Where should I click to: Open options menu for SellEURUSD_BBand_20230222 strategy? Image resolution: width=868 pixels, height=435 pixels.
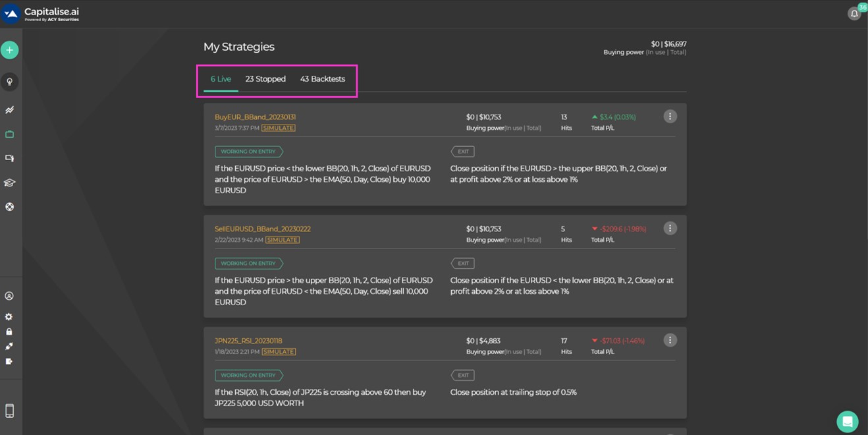pyautogui.click(x=670, y=229)
